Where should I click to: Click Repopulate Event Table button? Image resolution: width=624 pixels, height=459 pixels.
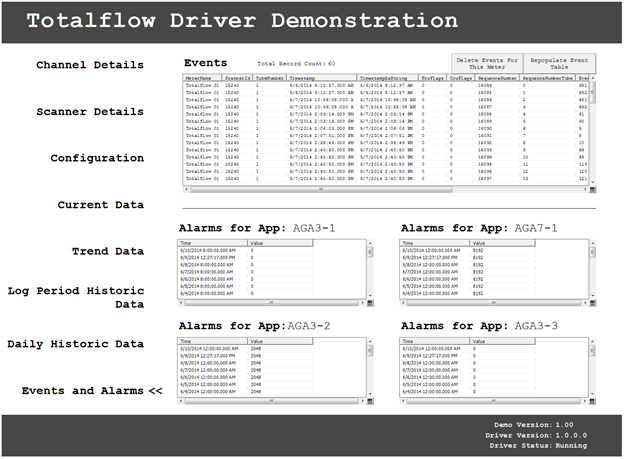(x=559, y=64)
